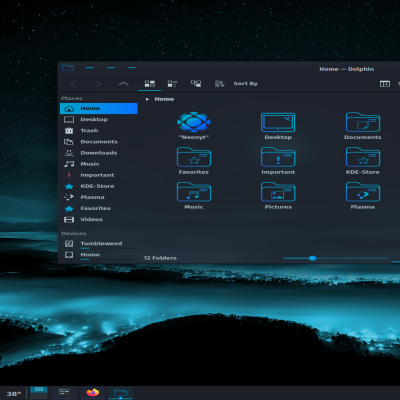Screen dimensions: 400x400
Task: Select Downloads in Places sidebar
Action: [x=99, y=153]
